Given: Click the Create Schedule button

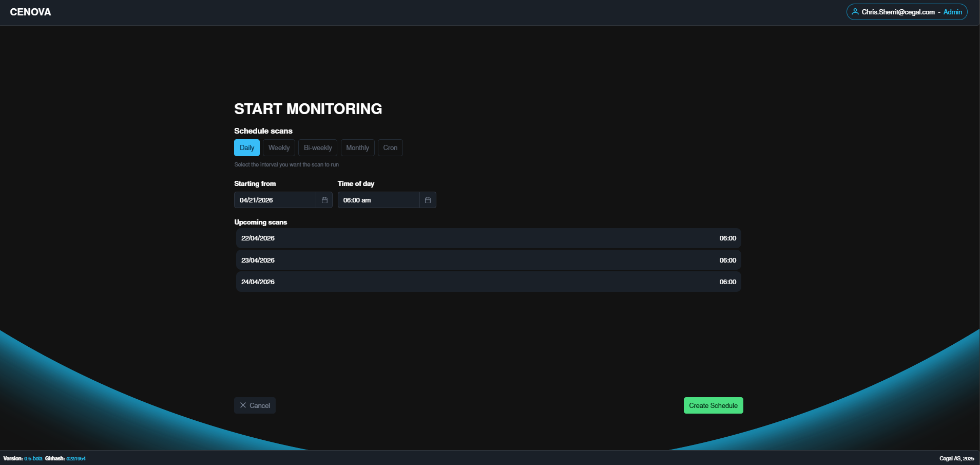Looking at the screenshot, I should point(713,405).
